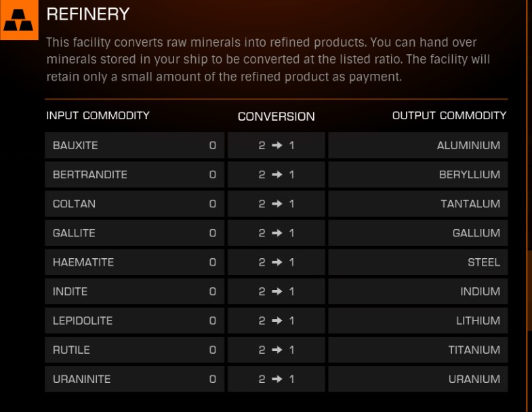Select the Beryllium output cell

coord(418,174)
